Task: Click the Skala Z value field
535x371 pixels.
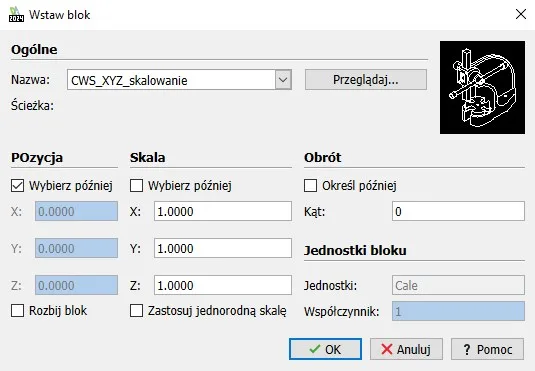Action: pos(223,285)
